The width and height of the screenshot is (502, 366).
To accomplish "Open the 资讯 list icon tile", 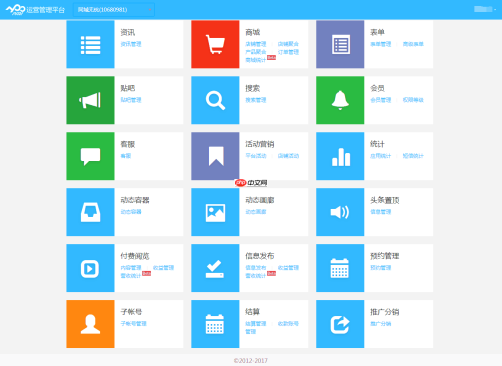I will pyautogui.click(x=90, y=44).
